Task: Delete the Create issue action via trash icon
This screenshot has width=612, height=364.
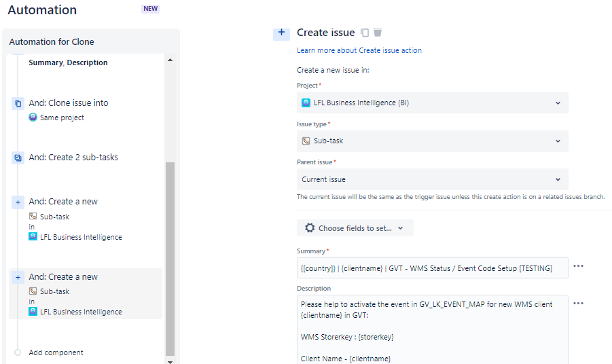Action: click(x=378, y=33)
